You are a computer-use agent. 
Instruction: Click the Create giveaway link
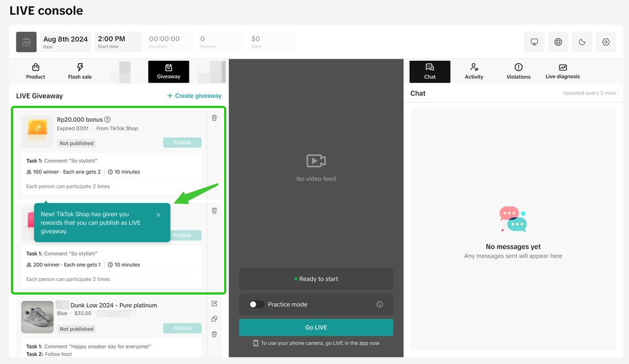pyautogui.click(x=194, y=96)
